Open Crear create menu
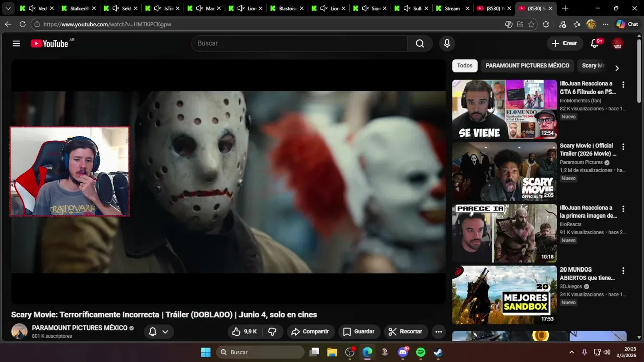Image resolution: width=644 pixels, height=362 pixels. pyautogui.click(x=565, y=43)
